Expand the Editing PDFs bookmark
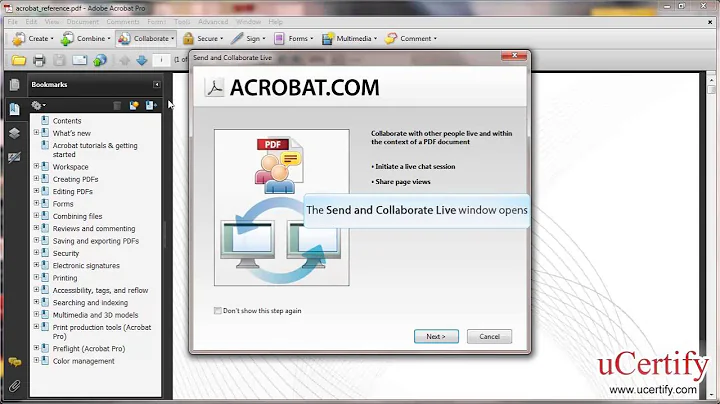 36,191
